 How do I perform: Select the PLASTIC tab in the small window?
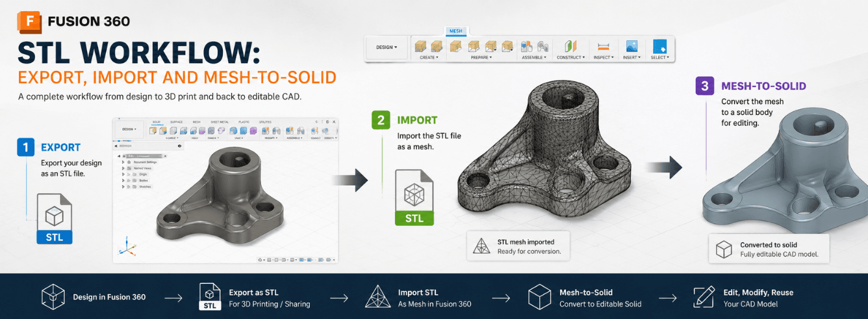244,122
